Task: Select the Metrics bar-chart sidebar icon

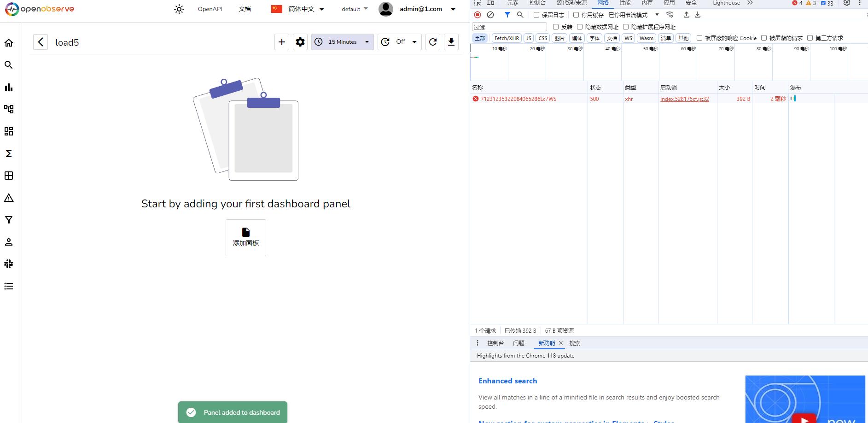Action: pyautogui.click(x=9, y=87)
